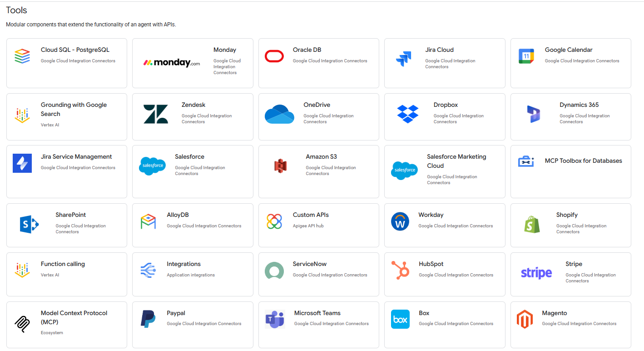Choose the Stripe title text

(574, 264)
